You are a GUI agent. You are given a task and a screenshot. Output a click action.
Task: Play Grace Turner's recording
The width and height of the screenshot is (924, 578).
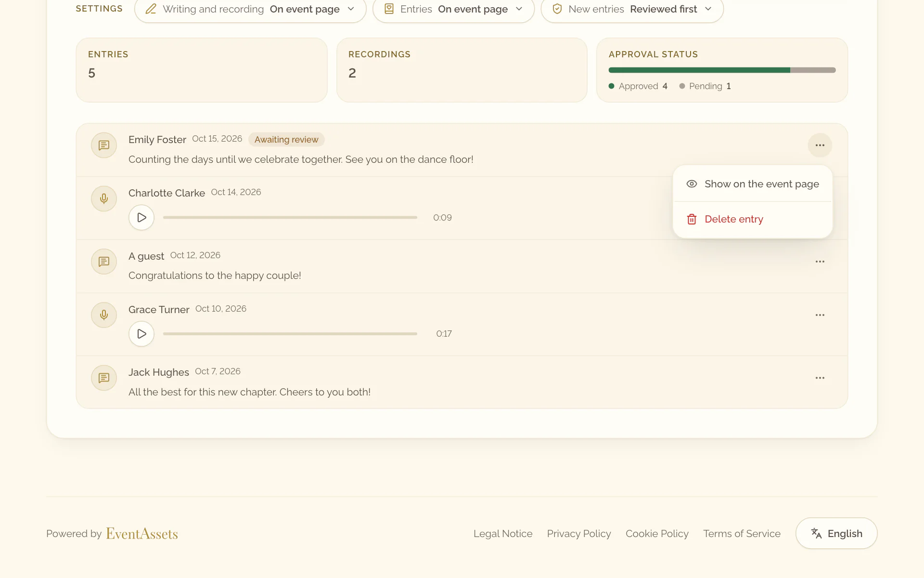point(141,334)
